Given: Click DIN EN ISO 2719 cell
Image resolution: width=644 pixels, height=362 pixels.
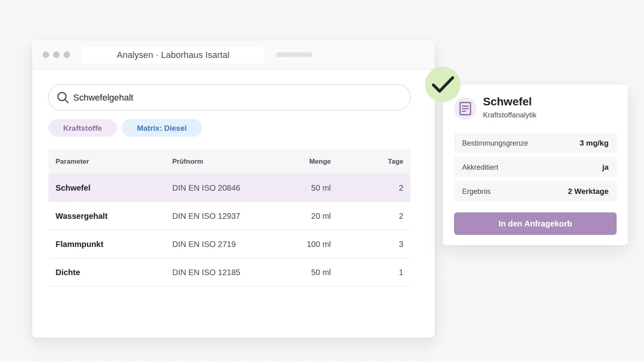Looking at the screenshot, I should (x=204, y=244).
